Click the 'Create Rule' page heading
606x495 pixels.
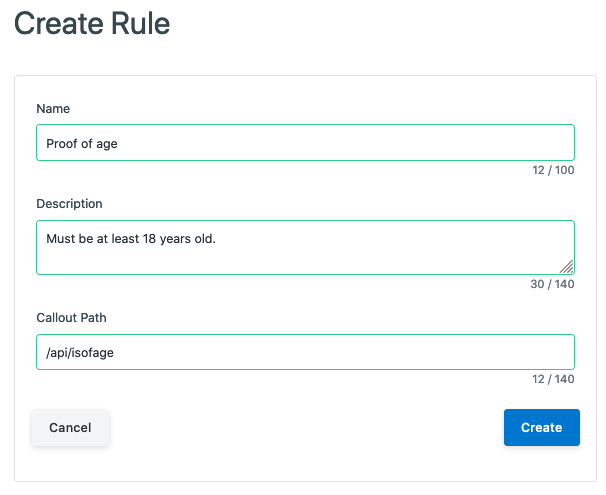coord(92,23)
